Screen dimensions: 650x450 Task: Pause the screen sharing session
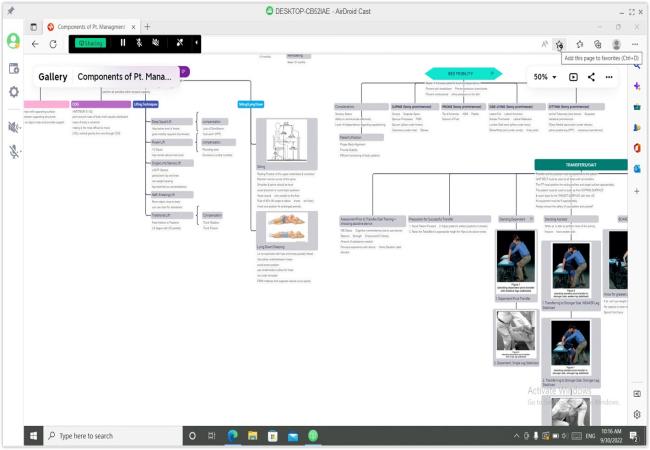123,43
